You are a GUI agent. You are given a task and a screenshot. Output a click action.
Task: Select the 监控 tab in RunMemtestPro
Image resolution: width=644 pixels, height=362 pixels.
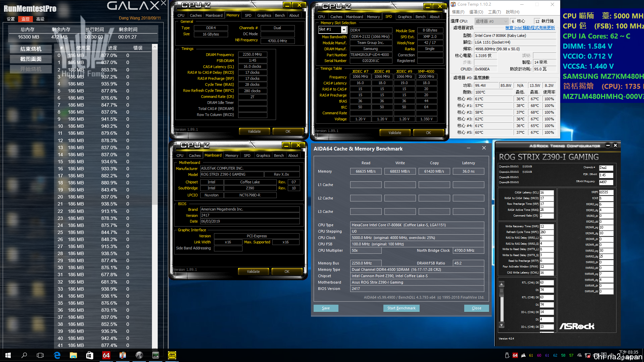click(25, 19)
